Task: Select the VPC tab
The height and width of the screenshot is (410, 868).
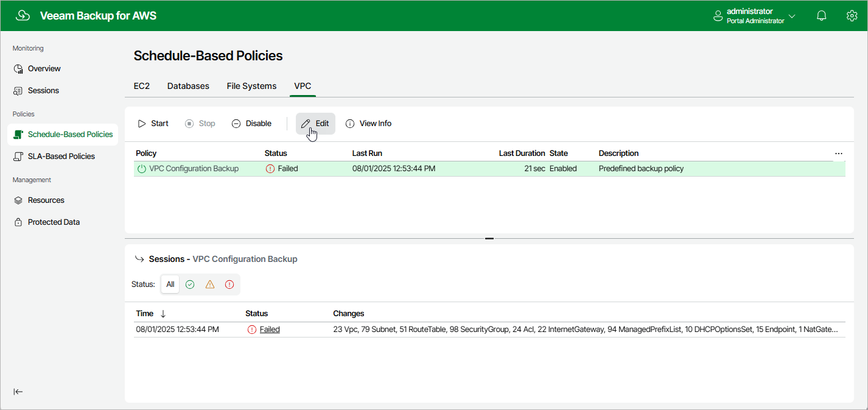Action: tap(303, 86)
